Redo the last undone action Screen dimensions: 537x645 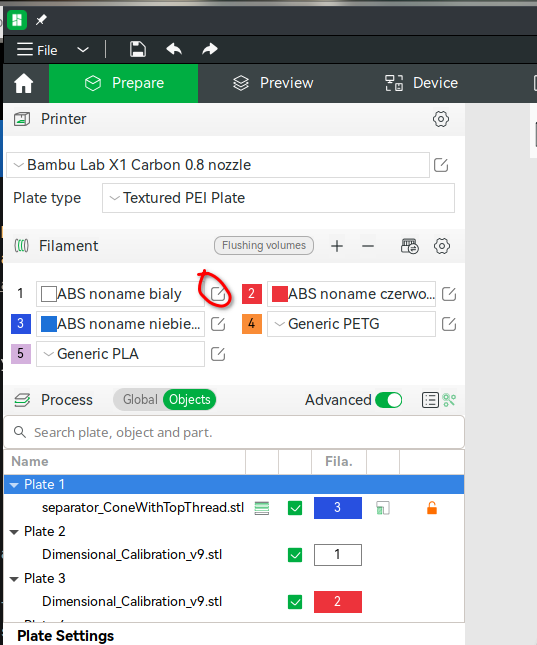[210, 49]
